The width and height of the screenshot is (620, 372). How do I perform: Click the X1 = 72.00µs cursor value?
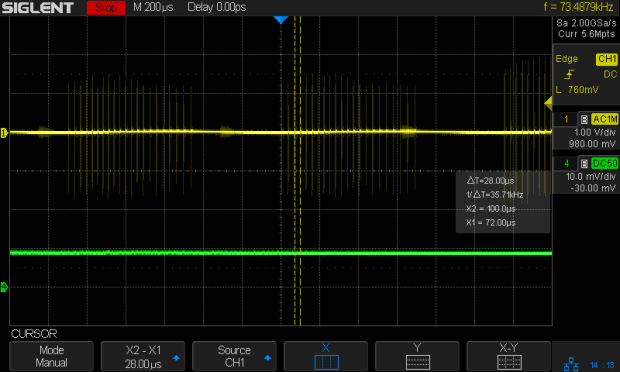(491, 223)
